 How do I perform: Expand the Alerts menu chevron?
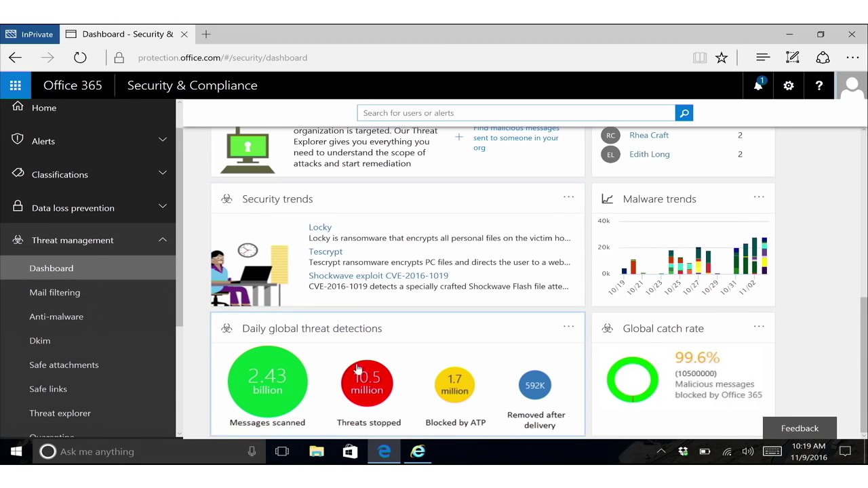163,140
